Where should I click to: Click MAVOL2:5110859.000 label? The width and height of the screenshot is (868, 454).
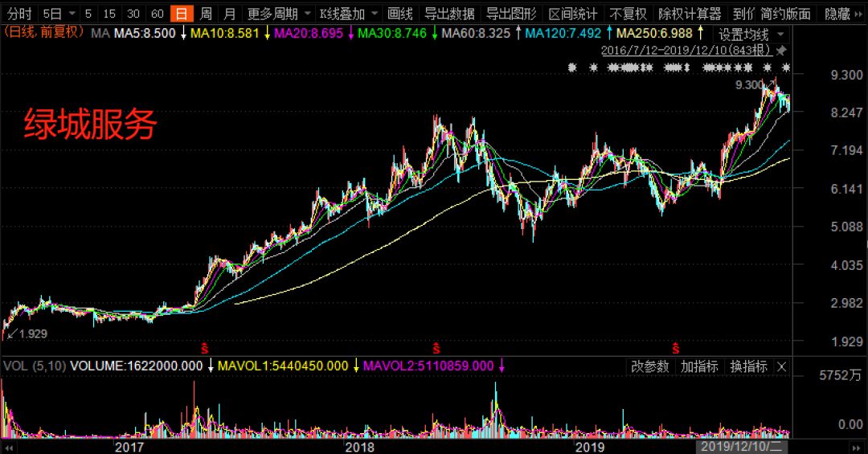coord(428,366)
